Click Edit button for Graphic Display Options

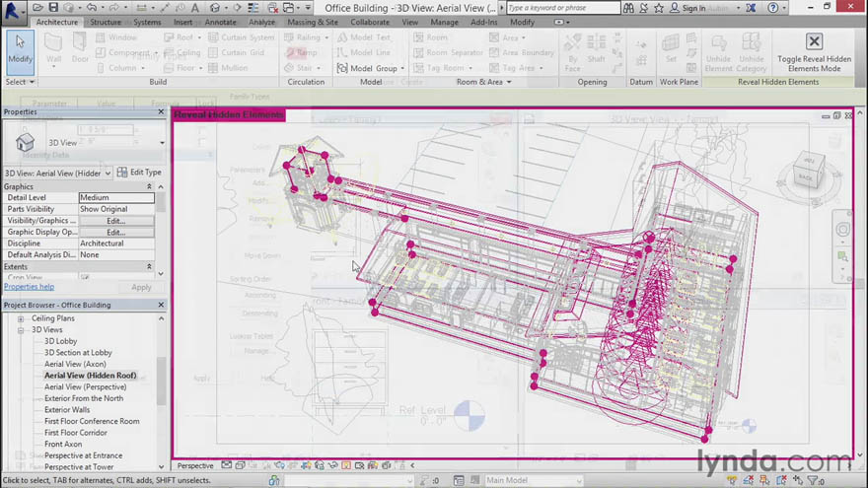(116, 233)
